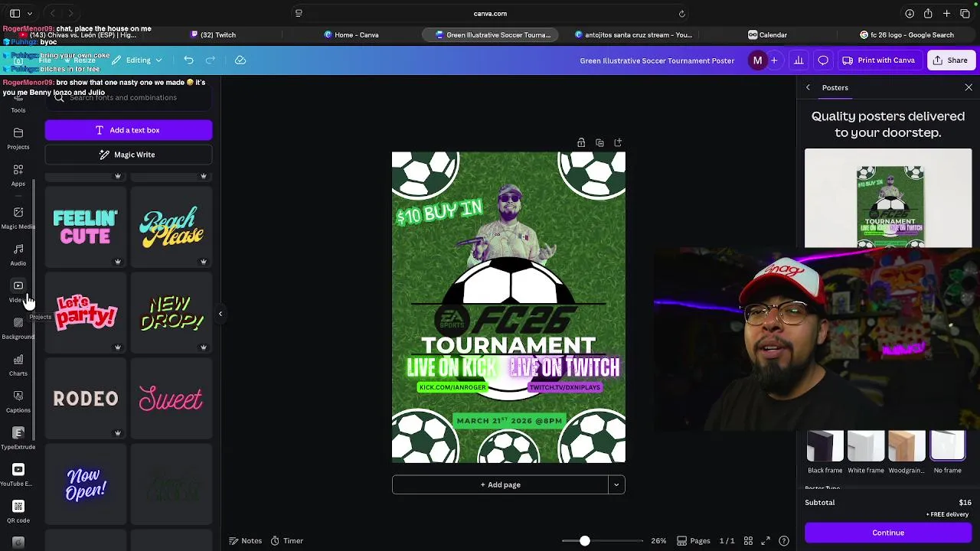Start the Timer tool
Image resolution: width=980 pixels, height=551 pixels.
[286, 541]
